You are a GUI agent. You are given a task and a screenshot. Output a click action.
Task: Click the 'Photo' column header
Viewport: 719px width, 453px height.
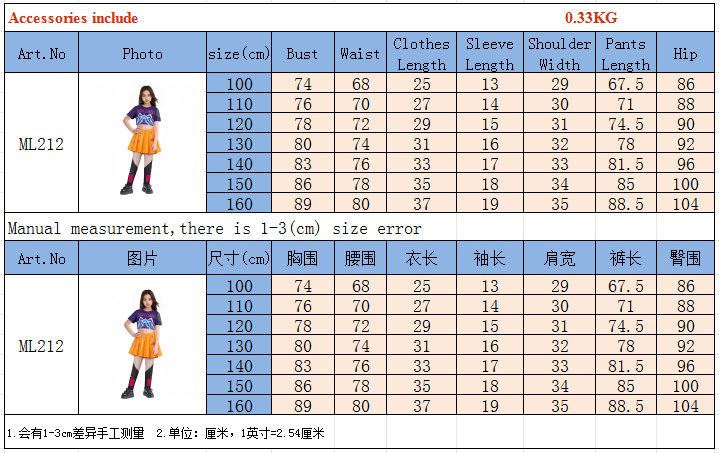tap(142, 54)
